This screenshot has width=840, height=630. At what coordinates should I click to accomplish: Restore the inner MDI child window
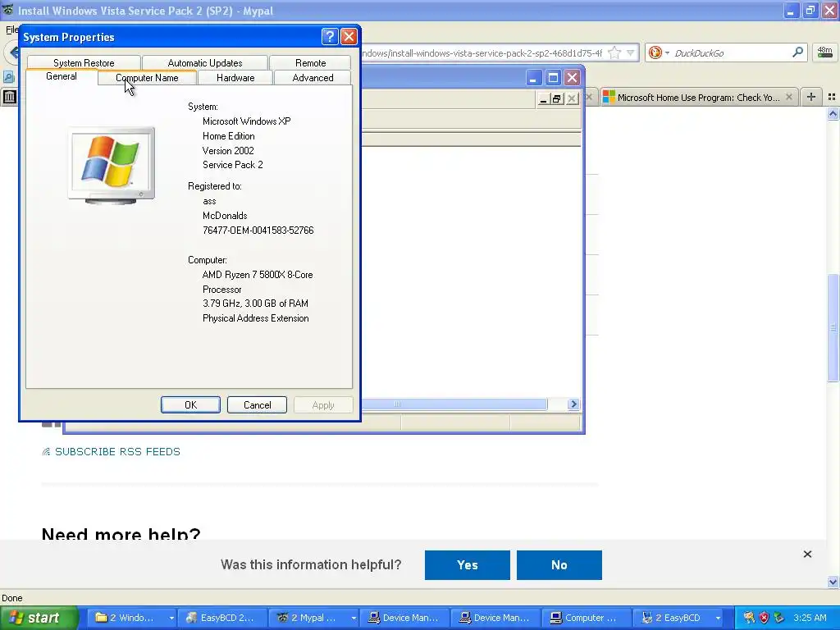(557, 99)
